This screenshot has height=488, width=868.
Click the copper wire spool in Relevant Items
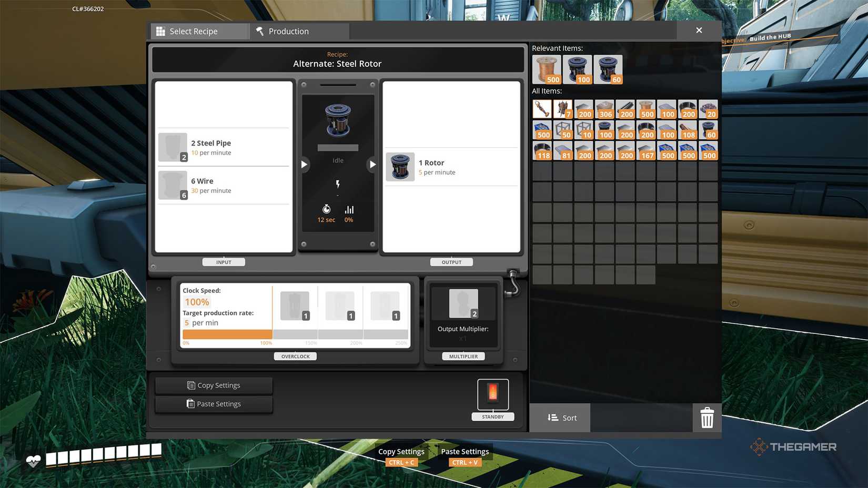coord(546,69)
